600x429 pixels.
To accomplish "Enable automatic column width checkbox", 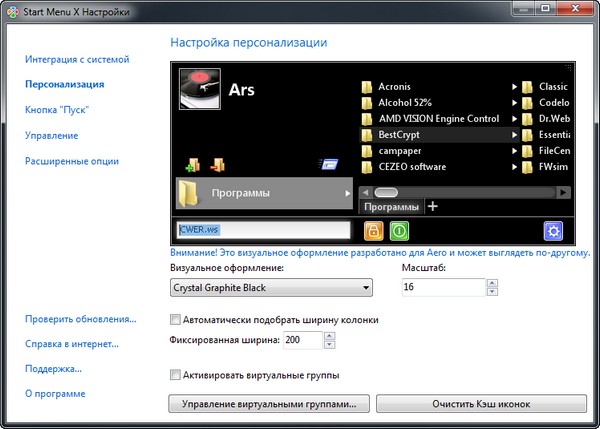I will click(177, 320).
